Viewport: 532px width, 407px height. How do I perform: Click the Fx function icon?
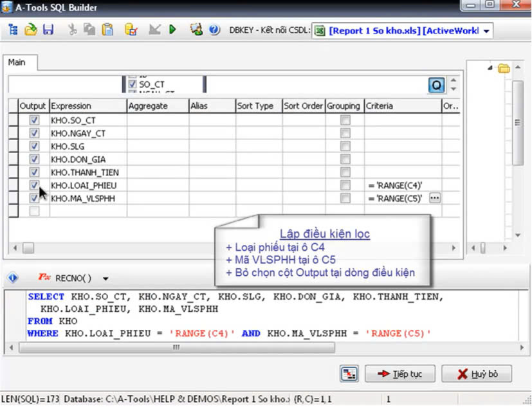pyautogui.click(x=44, y=277)
